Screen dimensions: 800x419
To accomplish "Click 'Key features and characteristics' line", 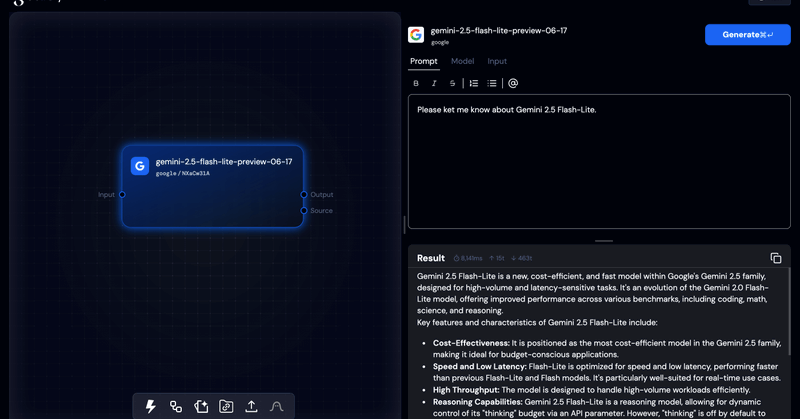I will (537, 323).
